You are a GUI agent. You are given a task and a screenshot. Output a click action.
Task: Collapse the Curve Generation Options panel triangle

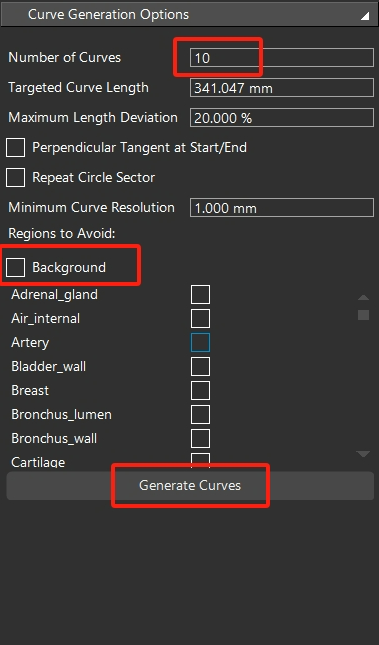pyautogui.click(x=365, y=16)
